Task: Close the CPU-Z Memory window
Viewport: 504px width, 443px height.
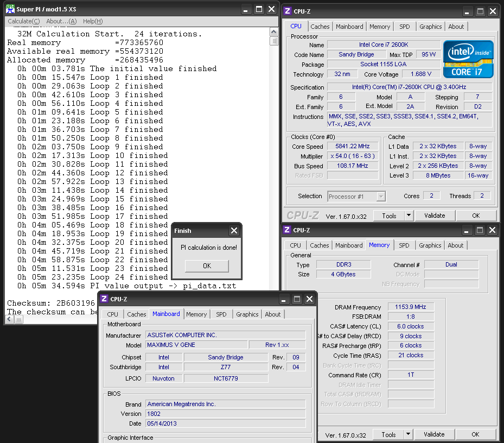Action: [493, 230]
